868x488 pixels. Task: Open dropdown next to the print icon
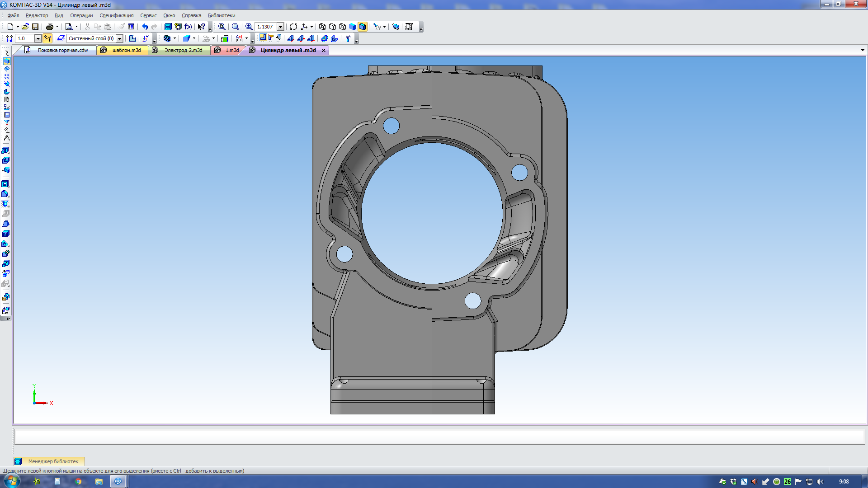tap(57, 27)
